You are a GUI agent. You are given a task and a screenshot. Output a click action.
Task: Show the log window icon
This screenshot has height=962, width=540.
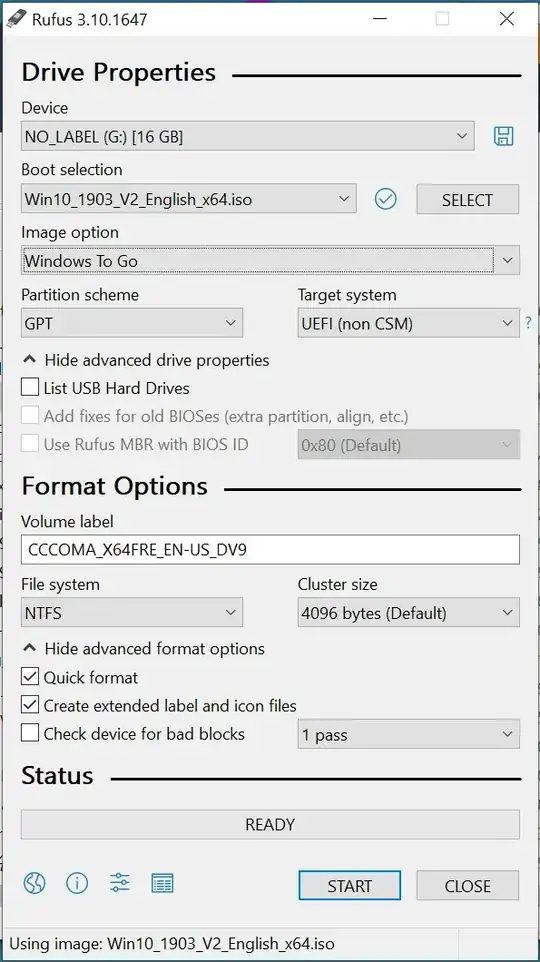[162, 883]
